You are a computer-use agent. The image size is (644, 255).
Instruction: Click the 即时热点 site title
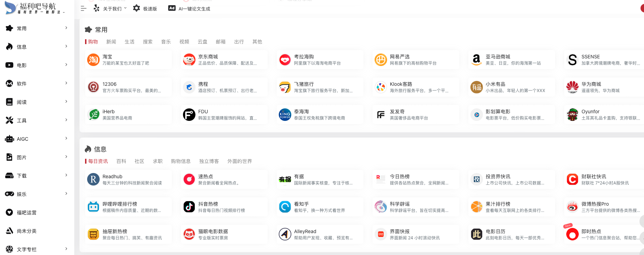click(591, 231)
